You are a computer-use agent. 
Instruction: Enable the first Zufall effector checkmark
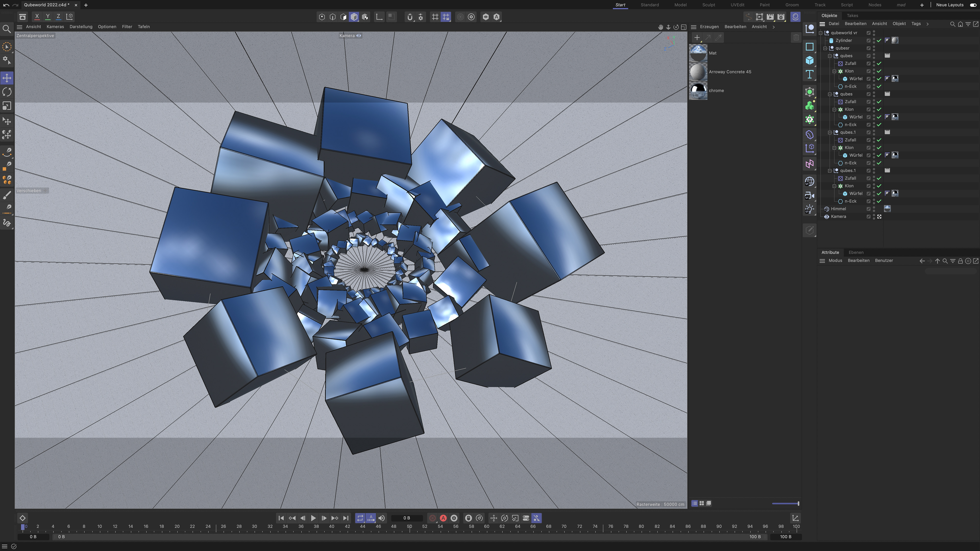[879, 64]
